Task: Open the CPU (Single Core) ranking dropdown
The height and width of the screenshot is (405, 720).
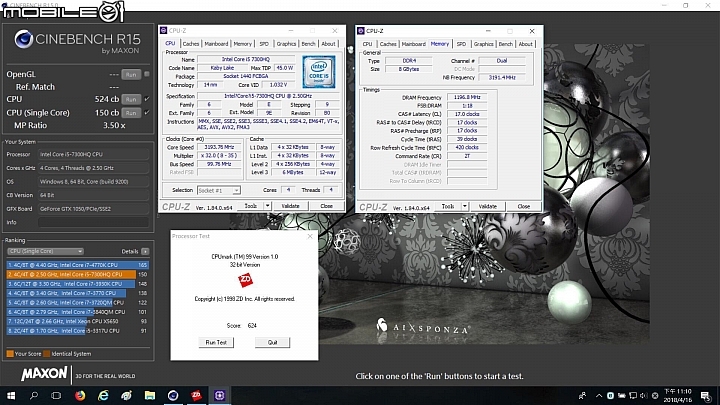Action: [x=45, y=251]
